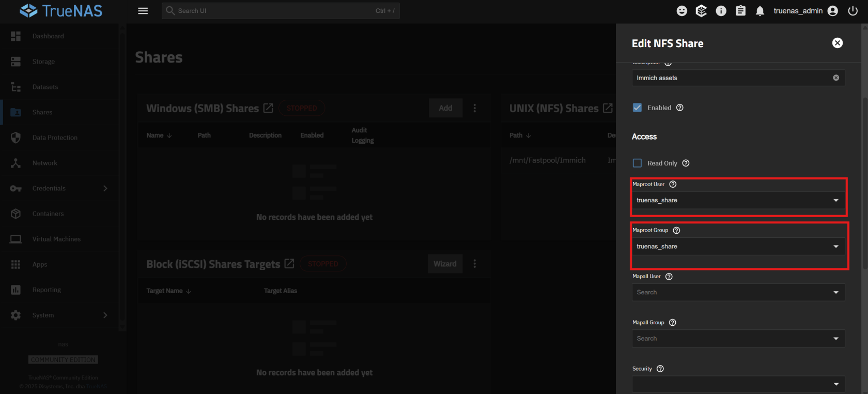868x394 pixels.
Task: Expand the Security dropdown
Action: click(x=738, y=384)
